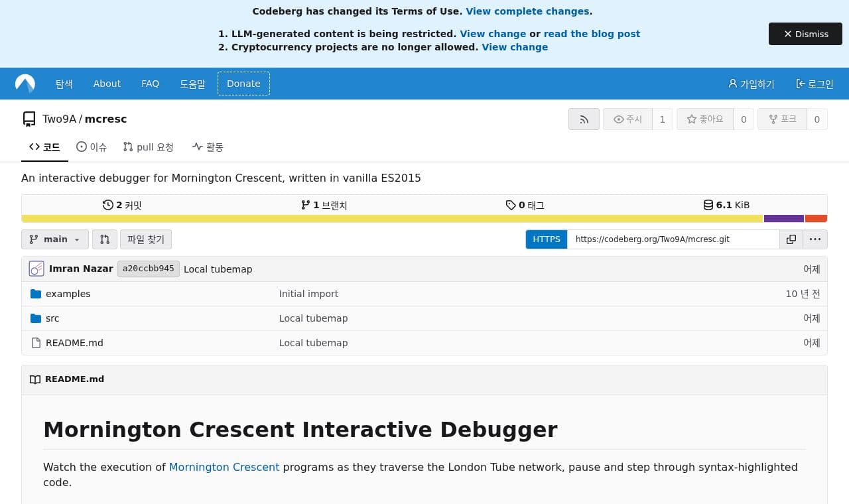Open the read the blog post link

coord(592,34)
